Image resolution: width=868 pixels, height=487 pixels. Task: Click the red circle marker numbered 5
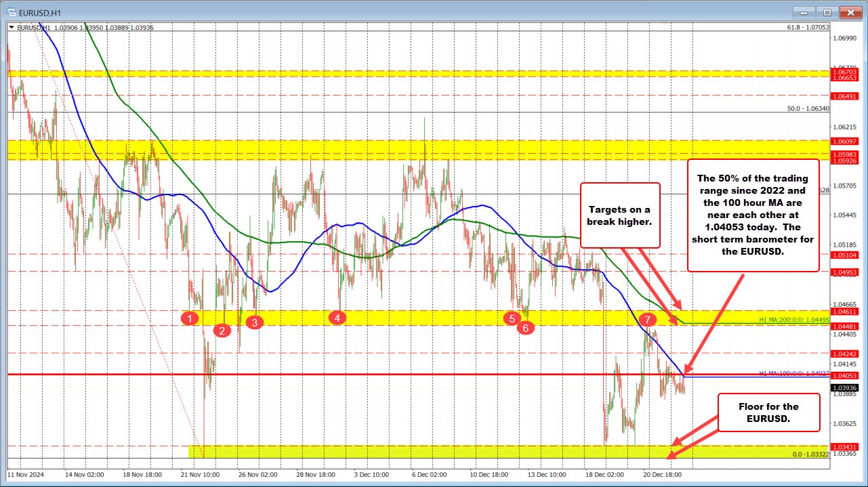pos(512,317)
